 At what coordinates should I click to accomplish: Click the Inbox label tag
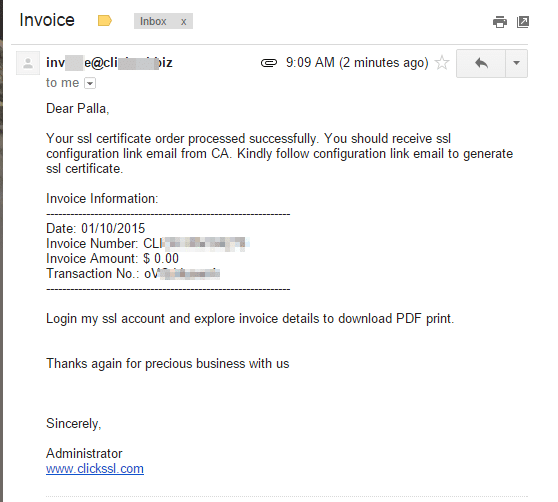[153, 21]
